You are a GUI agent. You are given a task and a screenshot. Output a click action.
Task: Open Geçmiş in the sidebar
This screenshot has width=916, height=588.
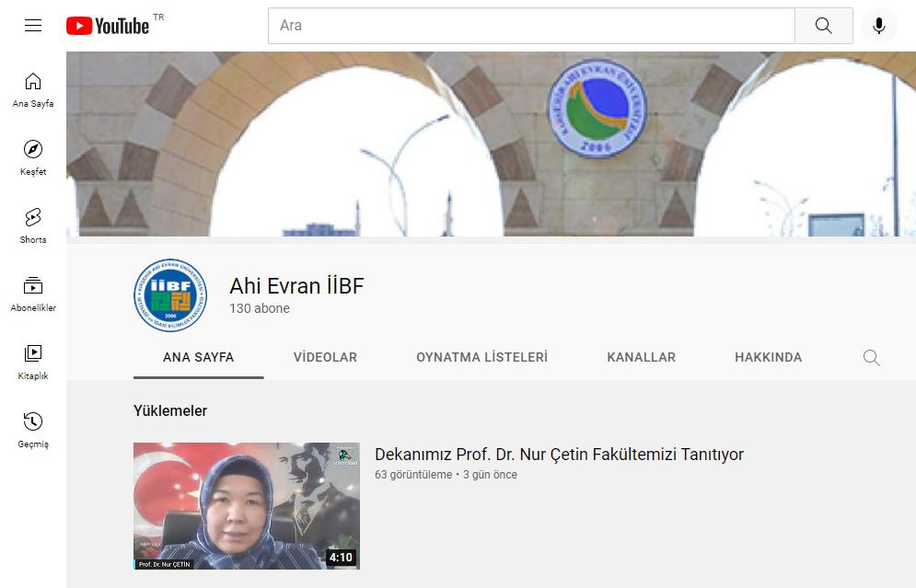pyautogui.click(x=33, y=431)
